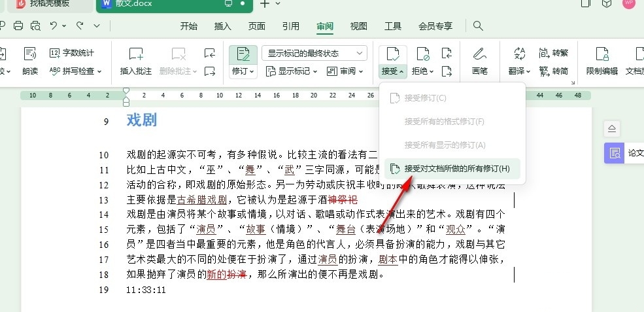Click the print icon in quick access toolbar
Viewport: 644px width, 312px height.
18,26
